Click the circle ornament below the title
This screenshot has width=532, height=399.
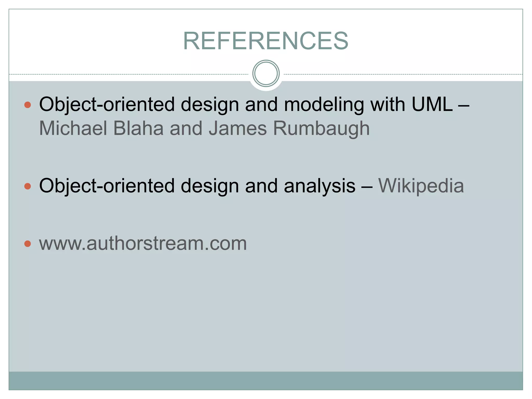[266, 74]
